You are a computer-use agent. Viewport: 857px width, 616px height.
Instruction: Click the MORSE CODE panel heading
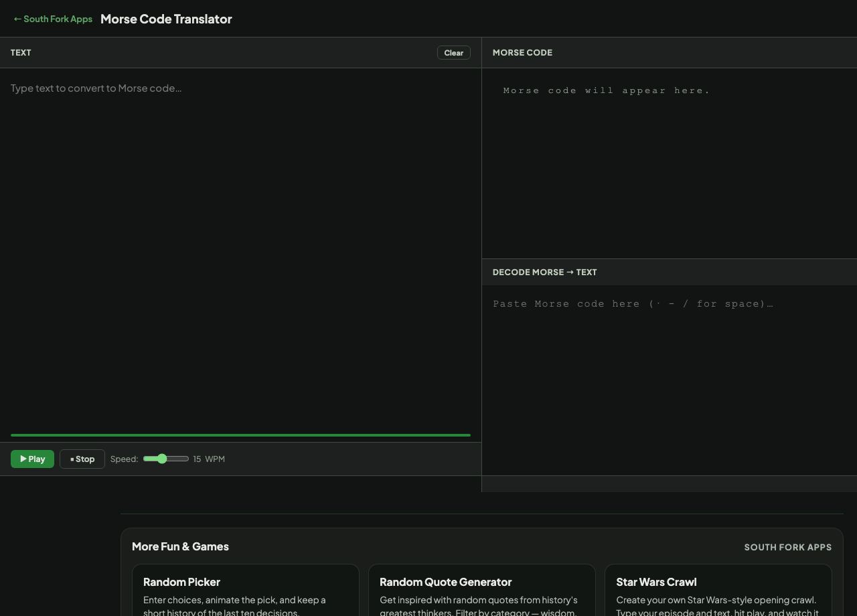(x=522, y=52)
